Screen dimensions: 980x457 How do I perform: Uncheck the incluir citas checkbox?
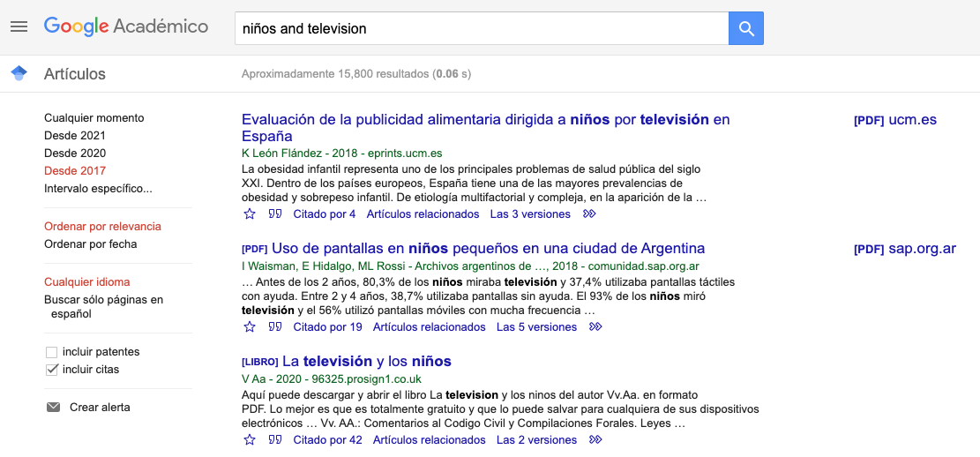click(x=51, y=370)
